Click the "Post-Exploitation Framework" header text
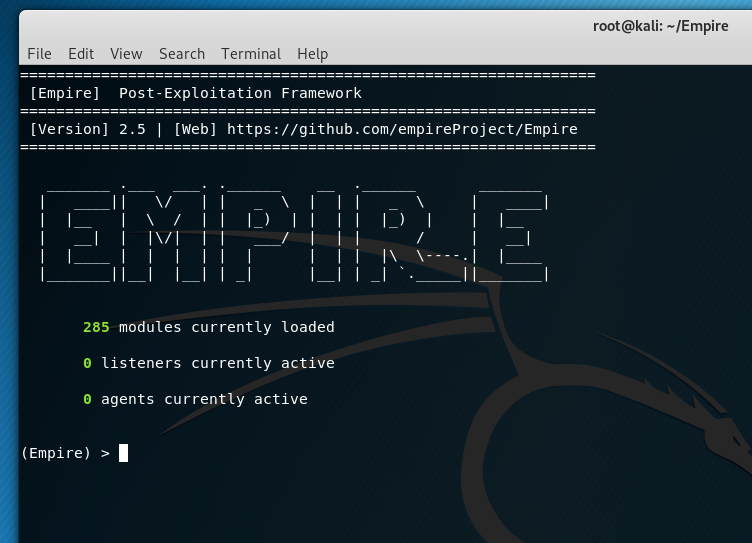This screenshot has width=752, height=543. click(240, 93)
